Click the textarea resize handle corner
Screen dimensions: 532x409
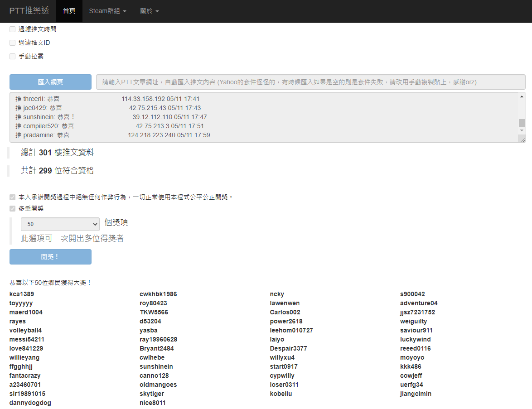(x=523, y=140)
